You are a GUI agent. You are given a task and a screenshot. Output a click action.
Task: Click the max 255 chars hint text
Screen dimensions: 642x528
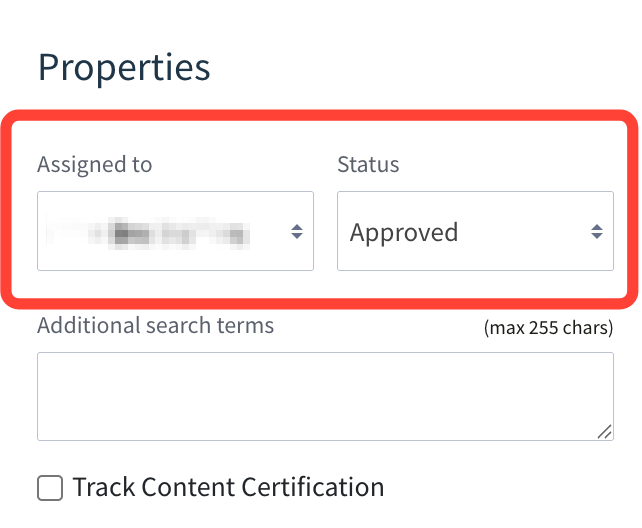click(x=548, y=328)
